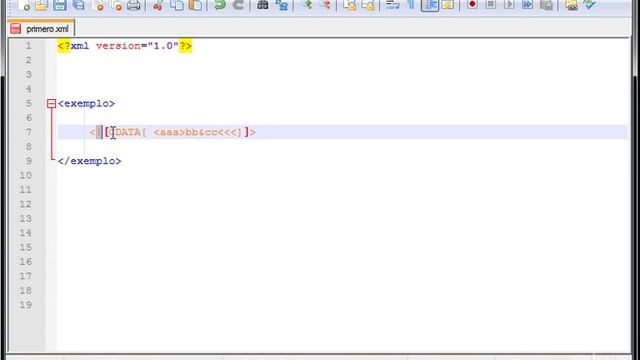Play back the recorded macro
Image resolution: width=640 pixels, height=360 pixels.
coord(509,4)
